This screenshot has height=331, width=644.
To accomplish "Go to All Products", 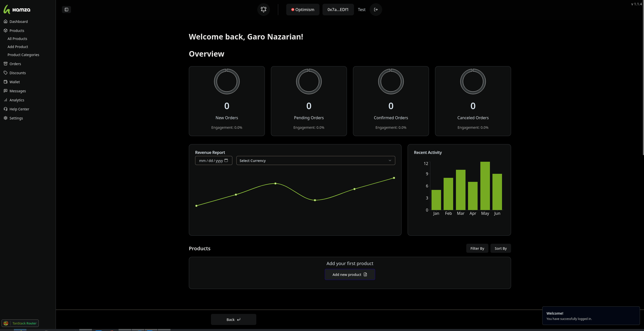I will [x=17, y=38].
